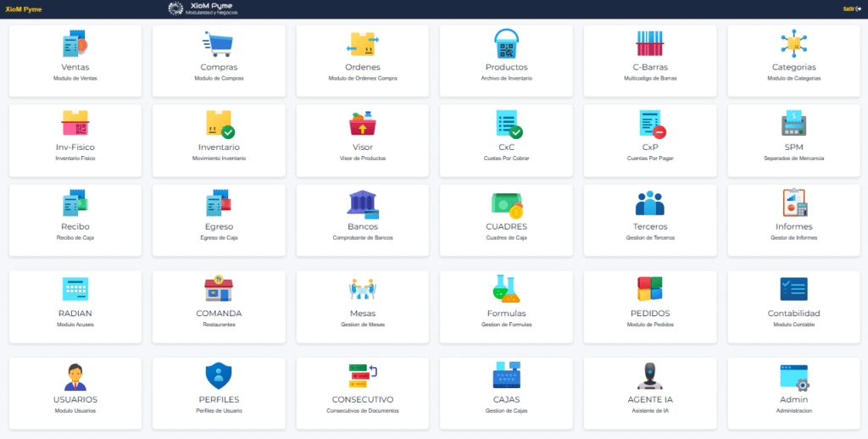The image size is (868, 439).
Task: Open the C-Barras barcode icon
Action: (x=649, y=43)
